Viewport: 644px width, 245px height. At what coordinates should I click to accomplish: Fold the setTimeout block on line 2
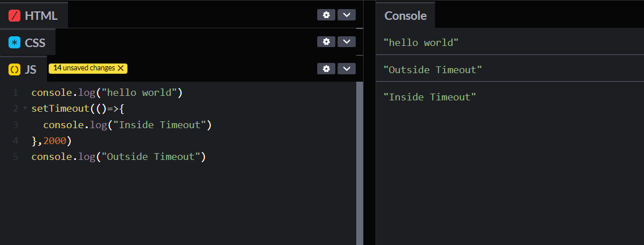click(24, 108)
